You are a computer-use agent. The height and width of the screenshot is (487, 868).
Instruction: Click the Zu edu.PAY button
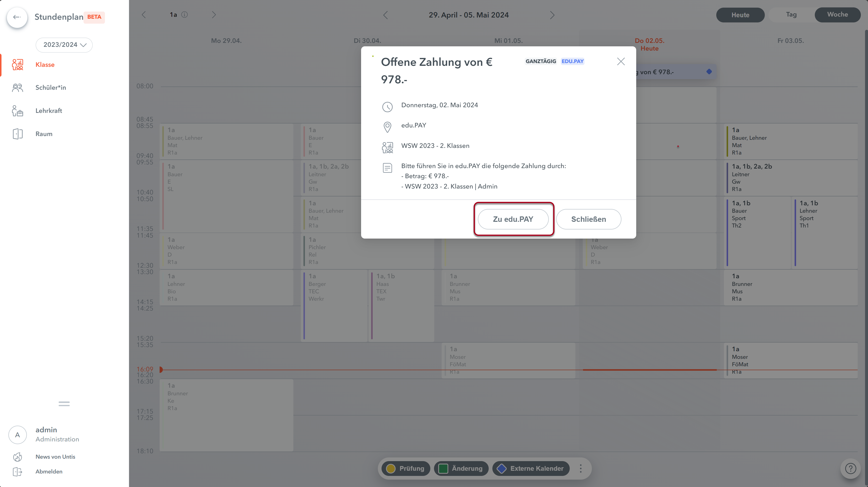tap(513, 219)
